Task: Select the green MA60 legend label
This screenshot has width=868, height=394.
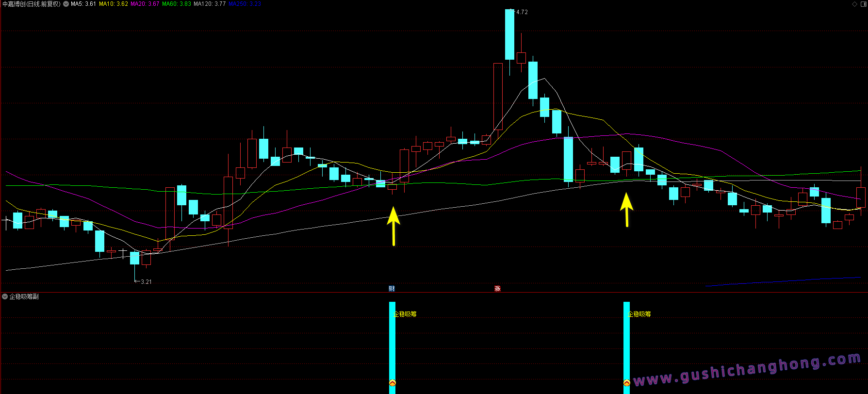Action: (177, 4)
